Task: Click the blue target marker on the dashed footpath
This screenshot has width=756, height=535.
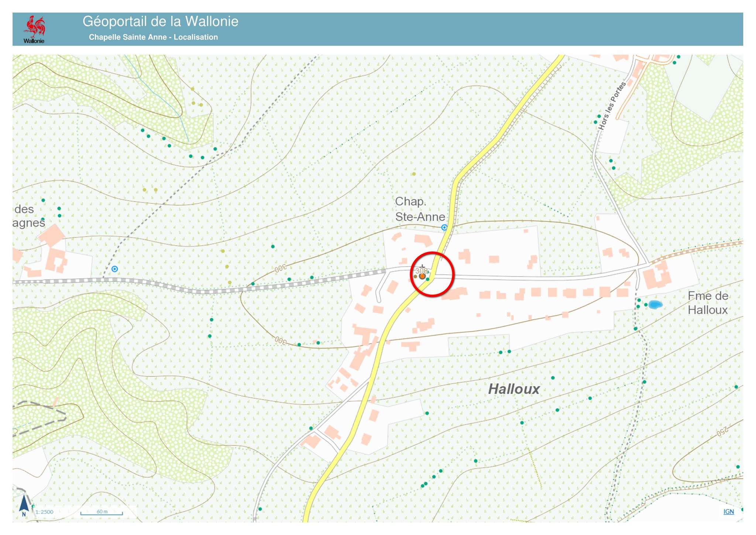Action: 115,269
